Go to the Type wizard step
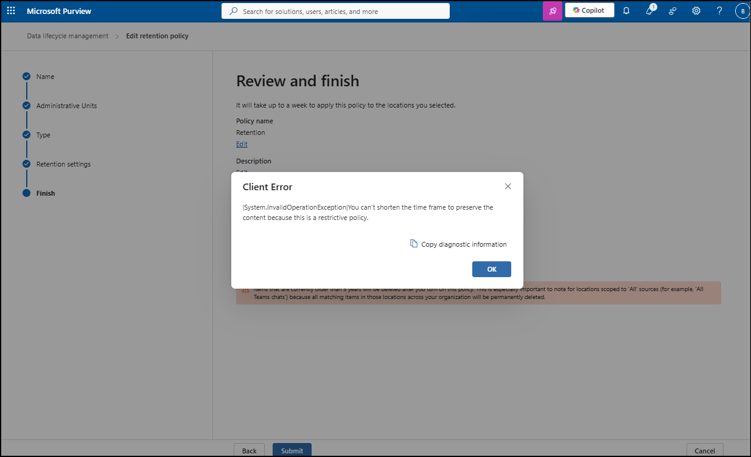The height and width of the screenshot is (457, 751). (x=43, y=135)
